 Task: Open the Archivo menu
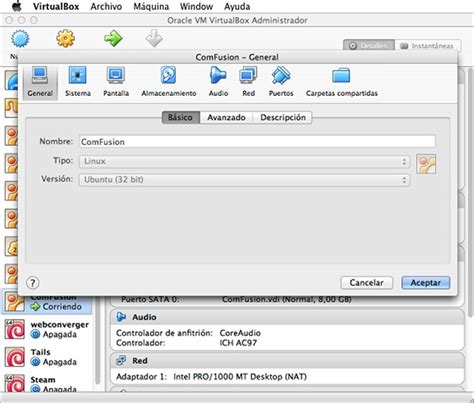click(106, 6)
